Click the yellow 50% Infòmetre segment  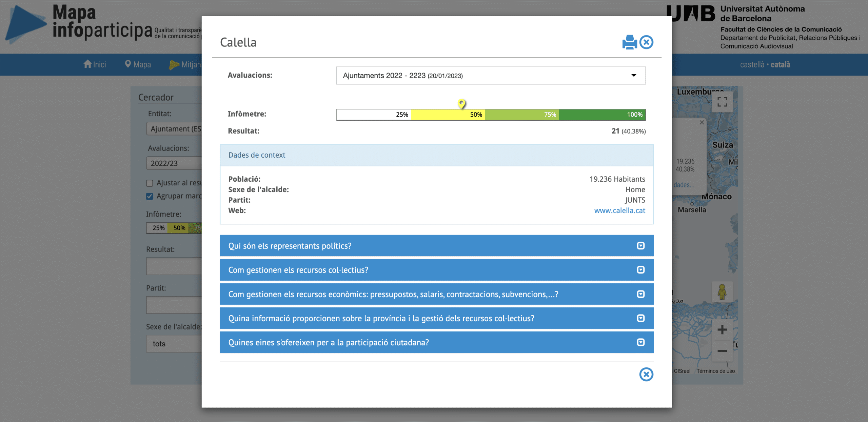pos(448,115)
